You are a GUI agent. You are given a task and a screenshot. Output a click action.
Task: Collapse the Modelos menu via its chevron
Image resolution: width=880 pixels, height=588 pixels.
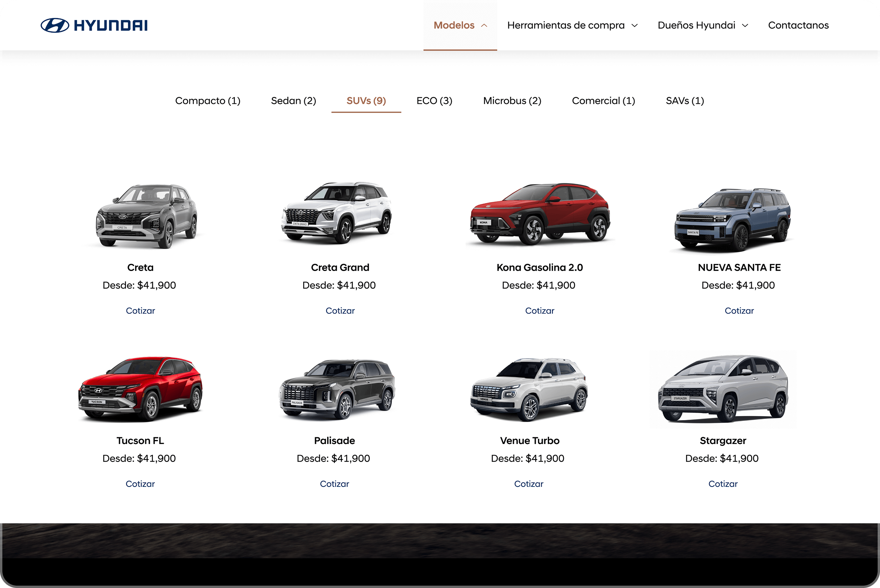click(x=484, y=25)
